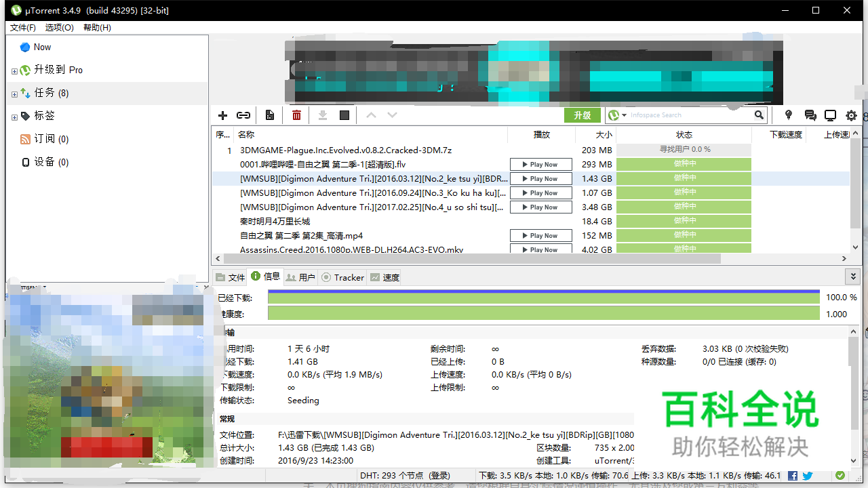This screenshot has width=868, height=488.
Task: Sort torrents by 下载速度 column
Action: pyautogui.click(x=778, y=135)
